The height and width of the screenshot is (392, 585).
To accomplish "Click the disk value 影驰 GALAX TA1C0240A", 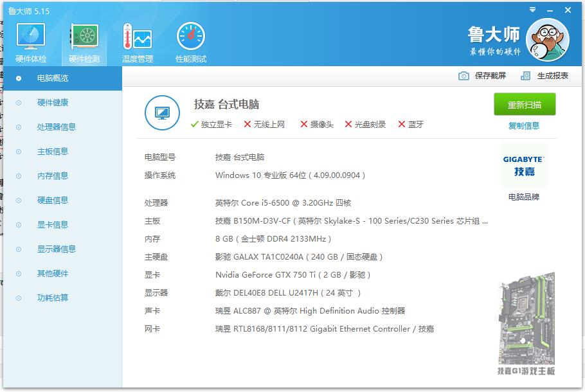I will point(299,257).
